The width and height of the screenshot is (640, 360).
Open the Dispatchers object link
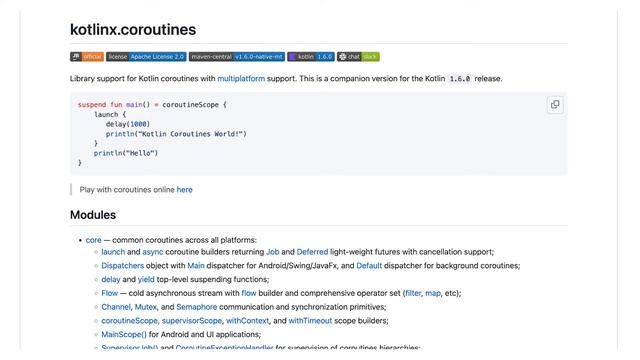click(x=122, y=266)
